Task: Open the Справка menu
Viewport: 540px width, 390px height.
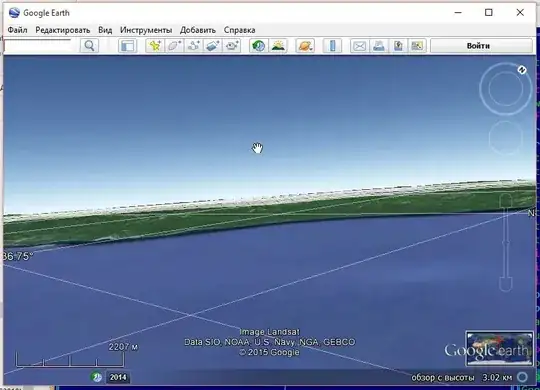Action: pos(239,30)
